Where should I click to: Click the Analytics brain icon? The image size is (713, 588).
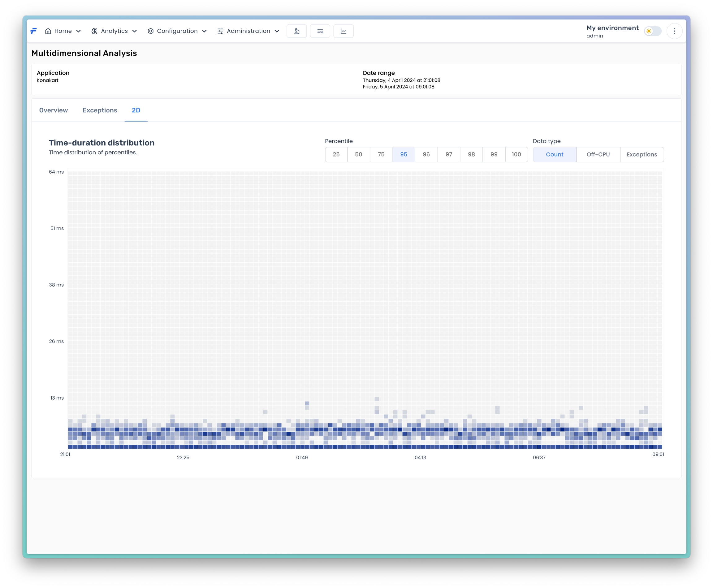(x=95, y=31)
